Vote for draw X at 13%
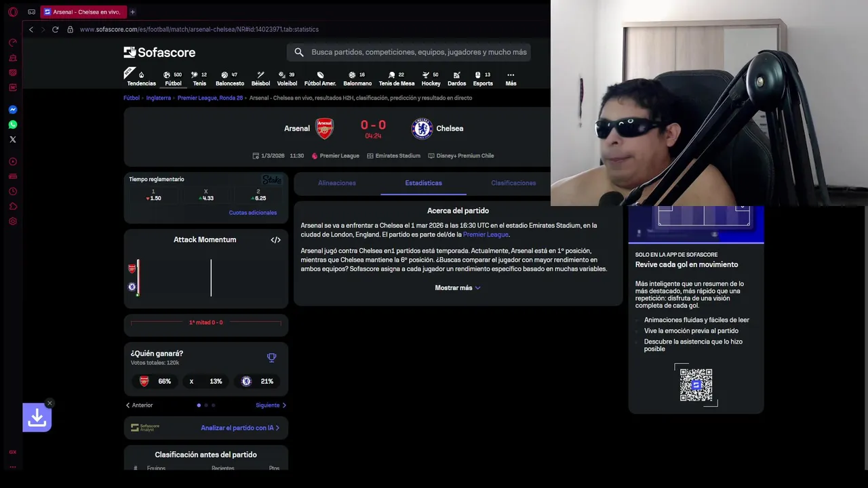This screenshot has width=868, height=488. point(206,382)
